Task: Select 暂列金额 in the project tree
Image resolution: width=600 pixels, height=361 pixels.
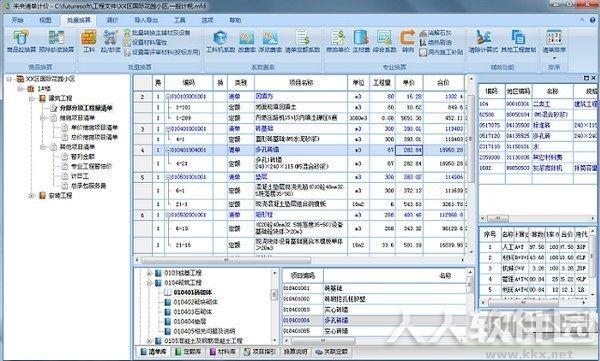Action: [83, 157]
